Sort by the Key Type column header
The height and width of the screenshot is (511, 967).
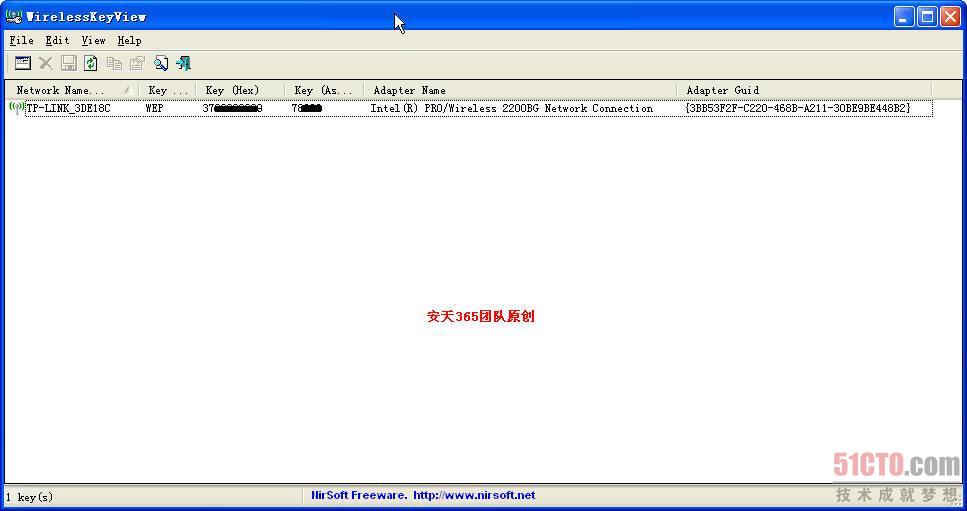[x=168, y=90]
